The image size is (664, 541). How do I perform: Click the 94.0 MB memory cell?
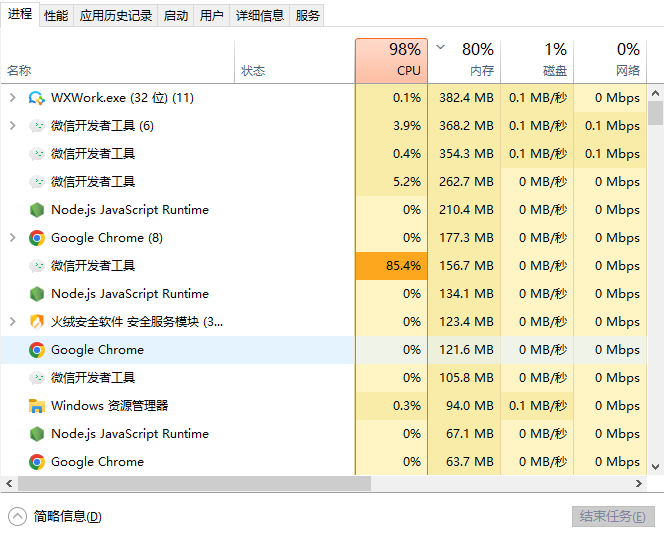click(464, 406)
